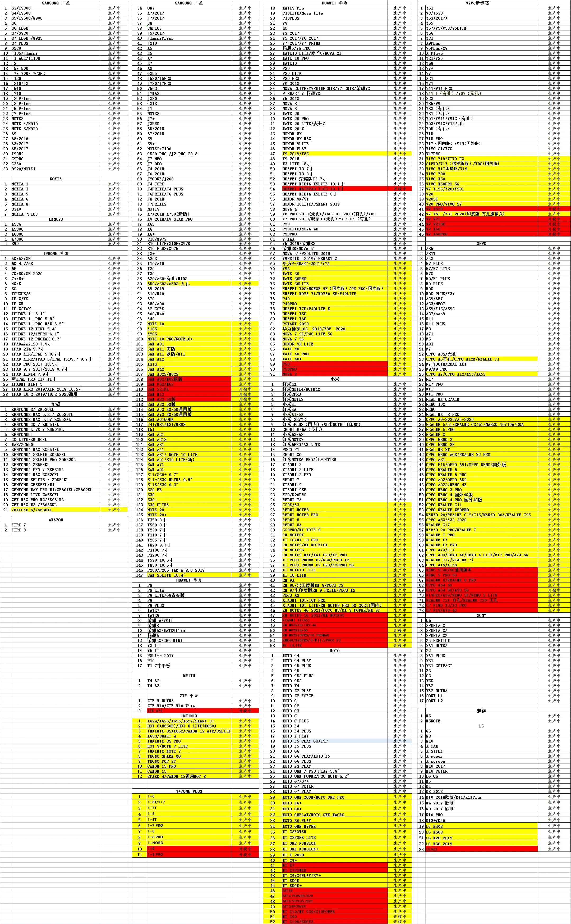571x924 pixels.
Task: Select the SAM A01CORE cell
Action: [189, 420]
